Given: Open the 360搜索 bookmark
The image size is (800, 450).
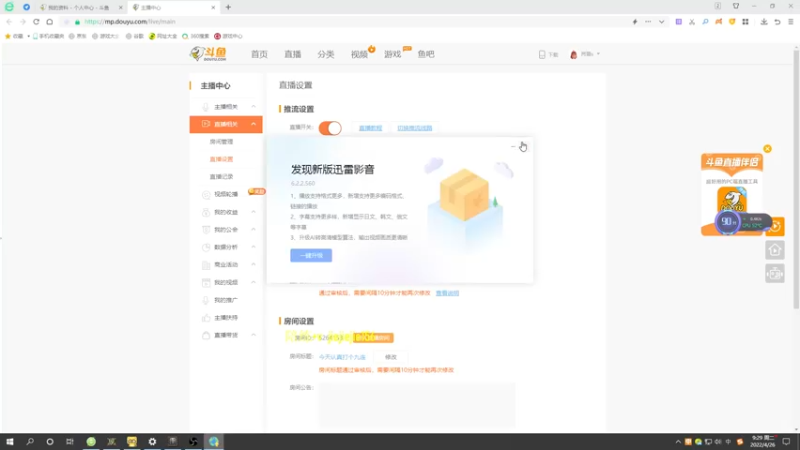Looking at the screenshot, I should [196, 36].
